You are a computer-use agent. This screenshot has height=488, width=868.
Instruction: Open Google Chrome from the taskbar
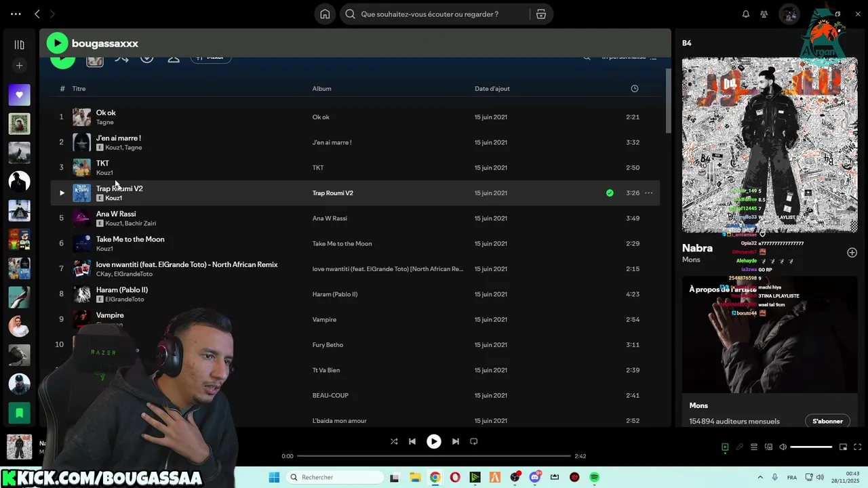[x=435, y=478]
